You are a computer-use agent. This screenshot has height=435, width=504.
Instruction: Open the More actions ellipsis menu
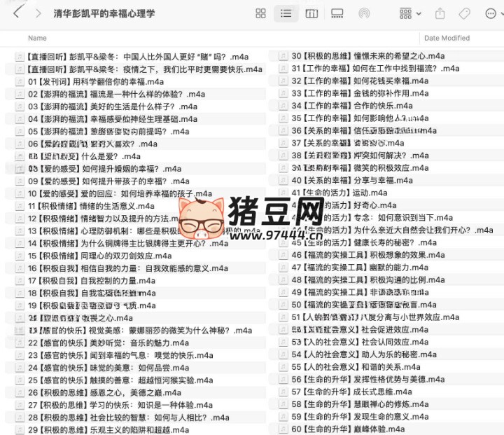pos(491,13)
